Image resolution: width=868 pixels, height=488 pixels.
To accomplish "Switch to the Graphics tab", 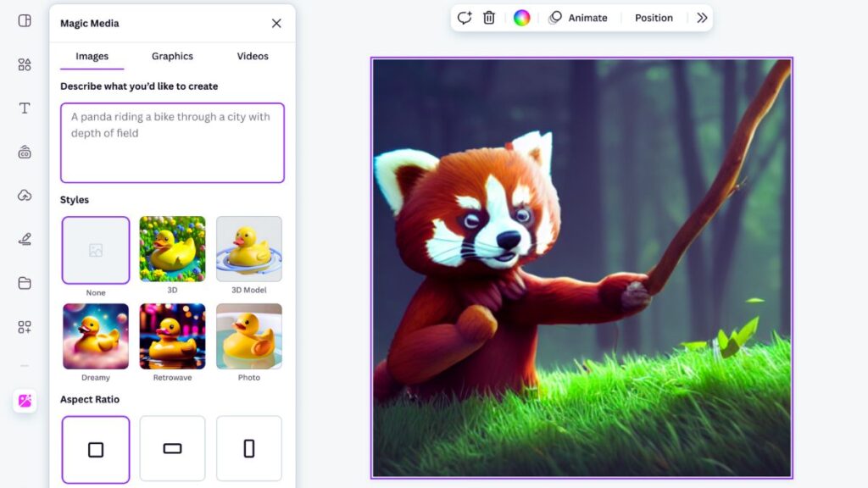I will coord(172,56).
